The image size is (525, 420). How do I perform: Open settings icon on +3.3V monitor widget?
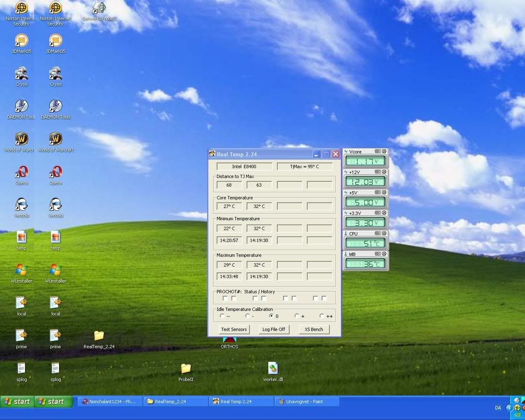tap(377, 213)
